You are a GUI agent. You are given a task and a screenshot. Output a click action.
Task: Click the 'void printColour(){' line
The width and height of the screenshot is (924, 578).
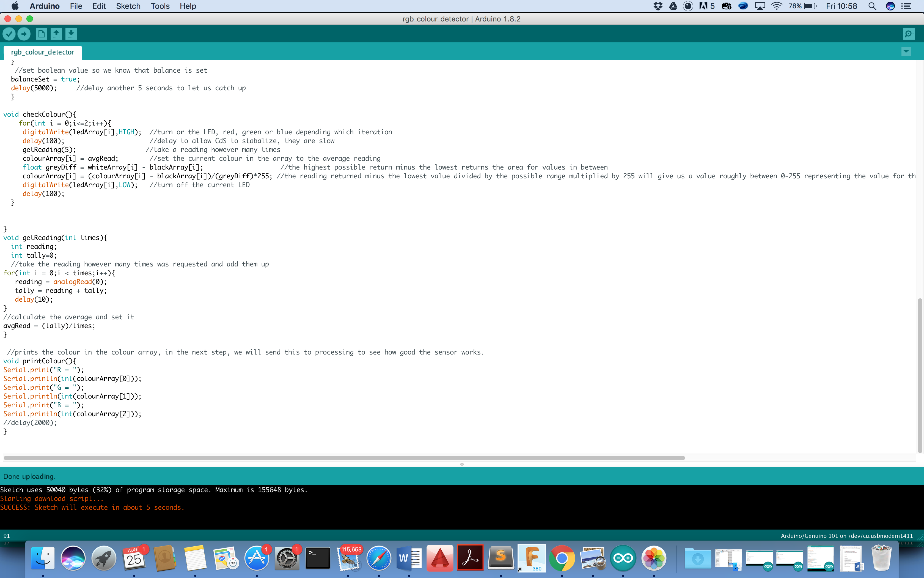coord(40,361)
